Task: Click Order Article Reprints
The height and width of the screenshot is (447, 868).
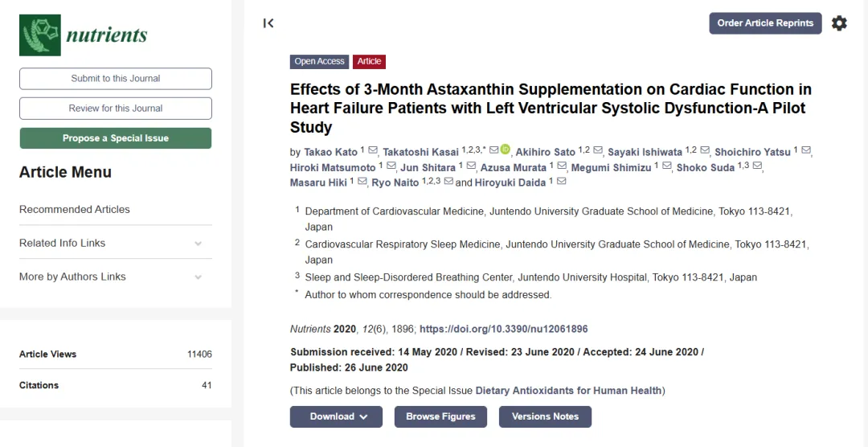Action: (766, 23)
